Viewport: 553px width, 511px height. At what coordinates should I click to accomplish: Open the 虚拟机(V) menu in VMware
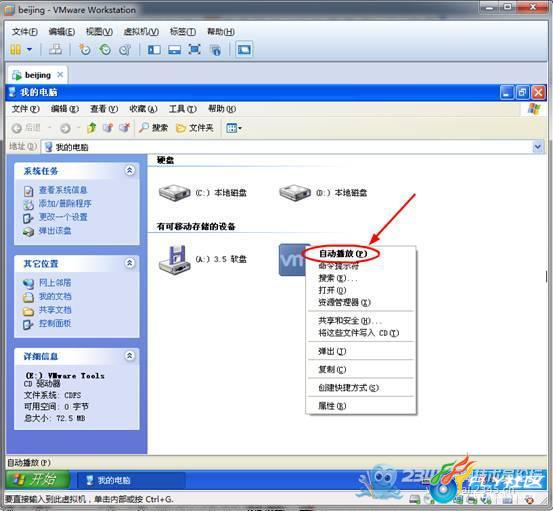pos(141,32)
